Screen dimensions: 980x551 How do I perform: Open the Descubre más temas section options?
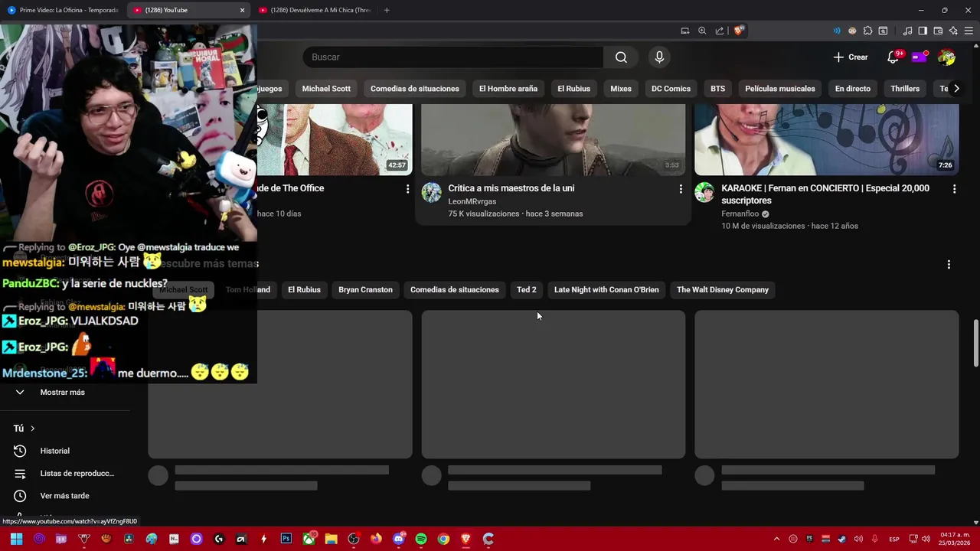coord(949,264)
